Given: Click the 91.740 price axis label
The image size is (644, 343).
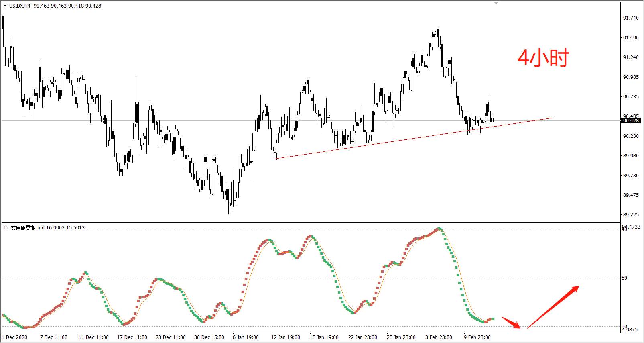Looking at the screenshot, I should click(x=630, y=18).
